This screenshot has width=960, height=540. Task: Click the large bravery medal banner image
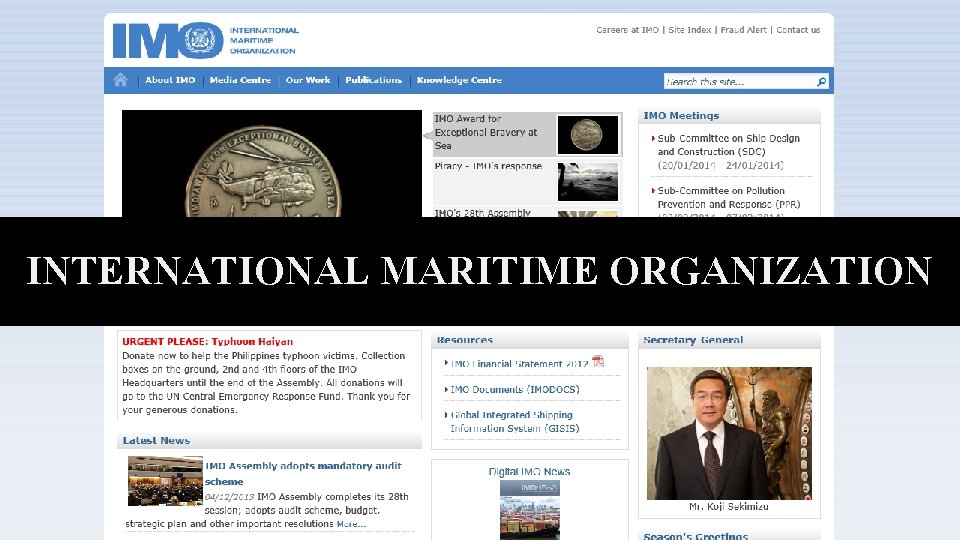pos(272,163)
